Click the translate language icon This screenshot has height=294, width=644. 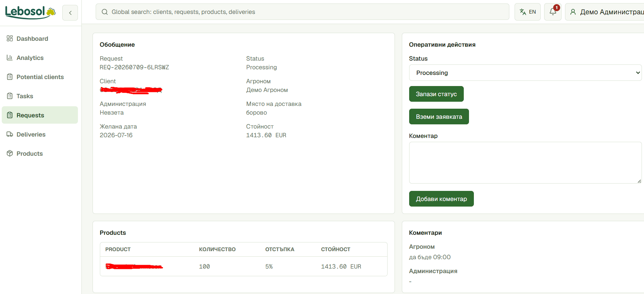click(523, 12)
